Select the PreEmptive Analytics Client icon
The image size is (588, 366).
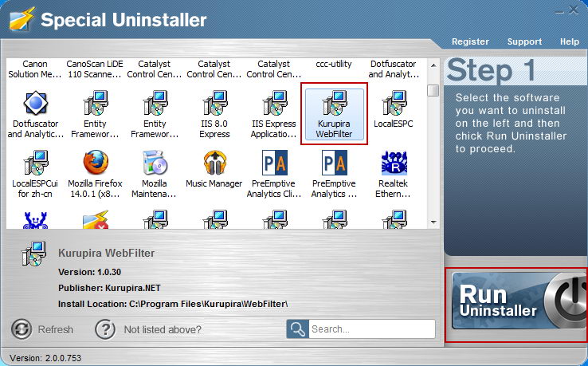tap(275, 163)
